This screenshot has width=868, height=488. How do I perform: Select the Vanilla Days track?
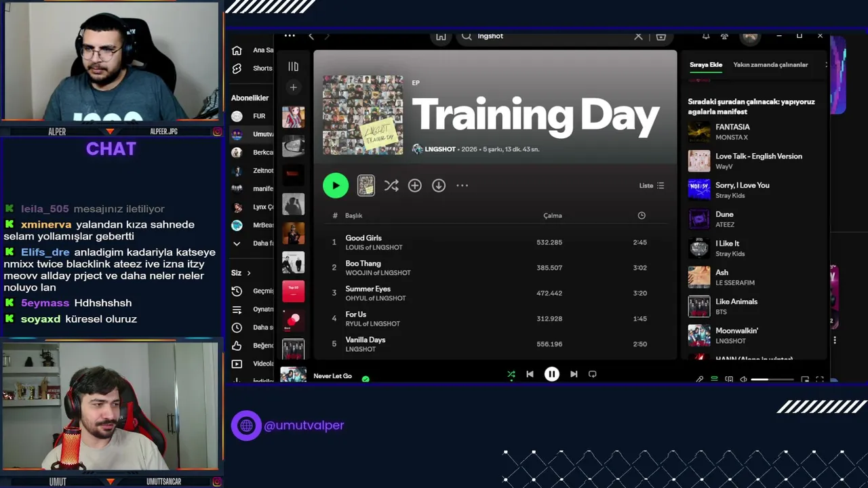[x=495, y=344]
